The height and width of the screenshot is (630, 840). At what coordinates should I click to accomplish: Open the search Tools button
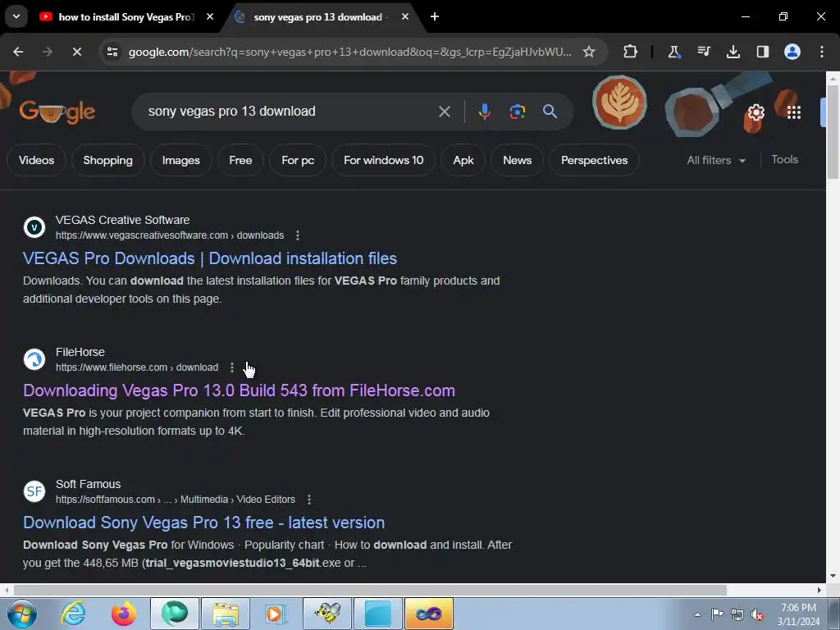click(x=784, y=160)
